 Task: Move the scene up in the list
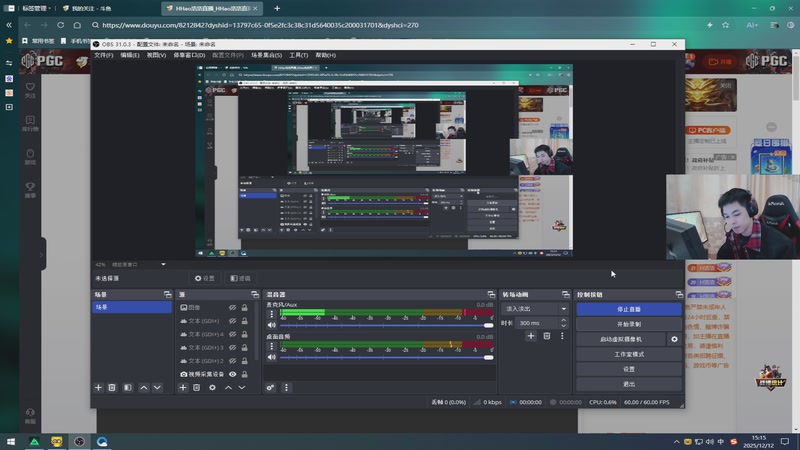coord(144,388)
